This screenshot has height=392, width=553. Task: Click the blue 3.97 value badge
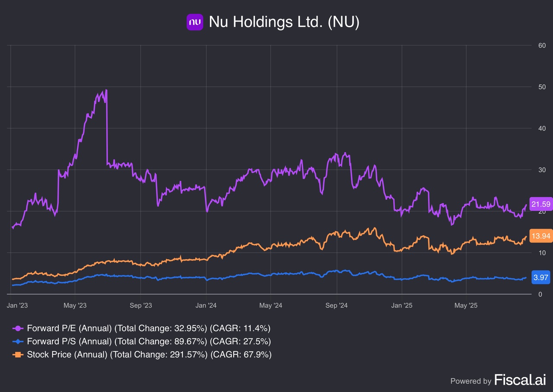point(541,278)
